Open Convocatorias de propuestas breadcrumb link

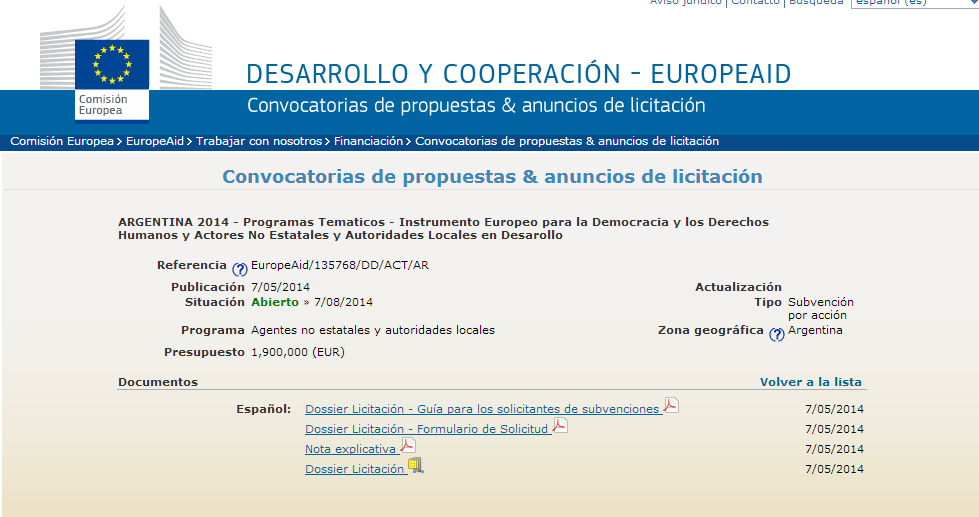pyautogui.click(x=567, y=142)
